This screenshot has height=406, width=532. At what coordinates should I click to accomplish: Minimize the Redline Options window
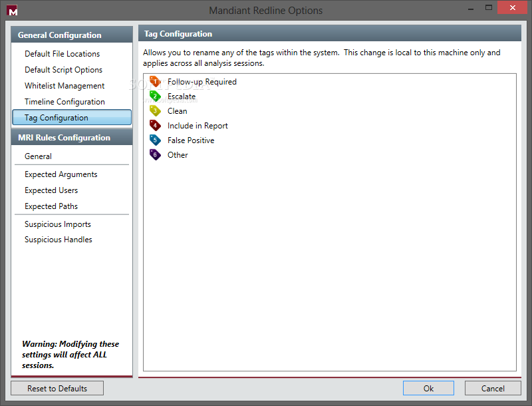(x=471, y=9)
